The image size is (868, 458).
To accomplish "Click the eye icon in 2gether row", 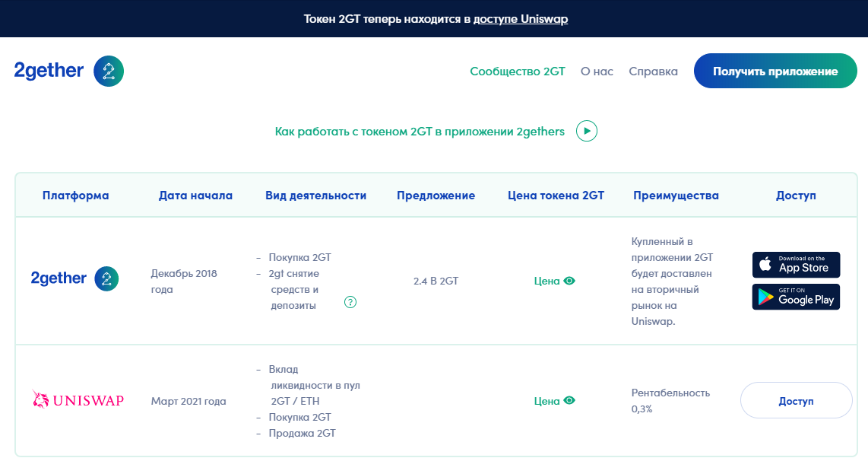I will pos(569,281).
